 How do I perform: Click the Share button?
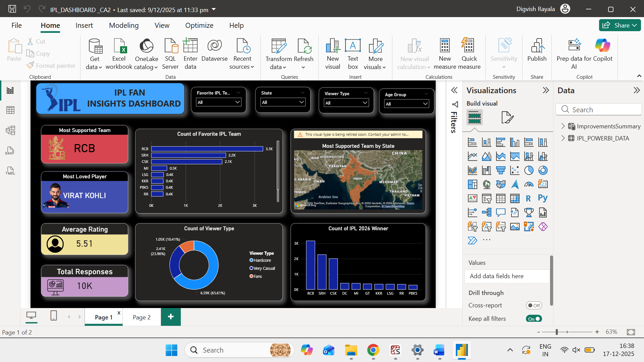coord(620,25)
